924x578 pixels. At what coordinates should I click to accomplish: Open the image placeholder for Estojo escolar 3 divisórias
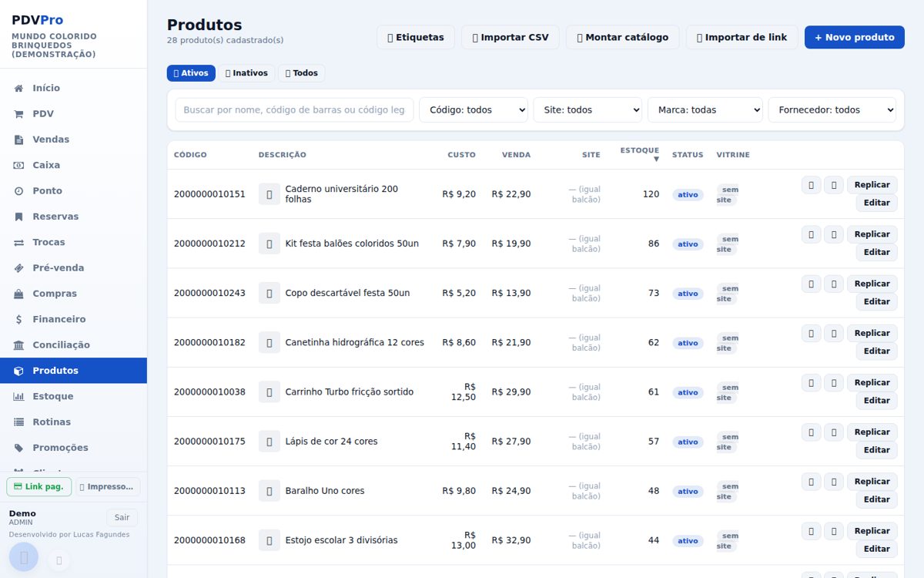(269, 540)
